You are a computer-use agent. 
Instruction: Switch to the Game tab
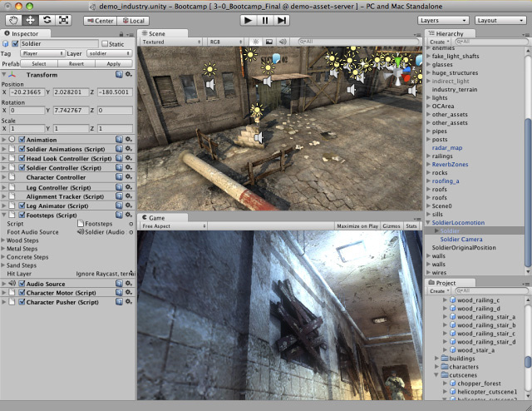[156, 216]
